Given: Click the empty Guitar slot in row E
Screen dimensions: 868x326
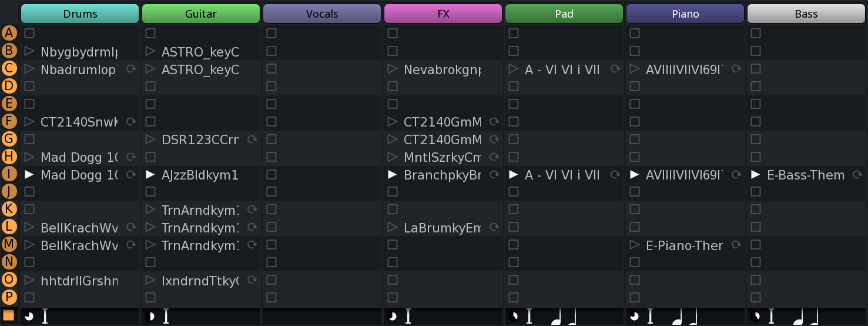Looking at the screenshot, I should tap(150, 104).
